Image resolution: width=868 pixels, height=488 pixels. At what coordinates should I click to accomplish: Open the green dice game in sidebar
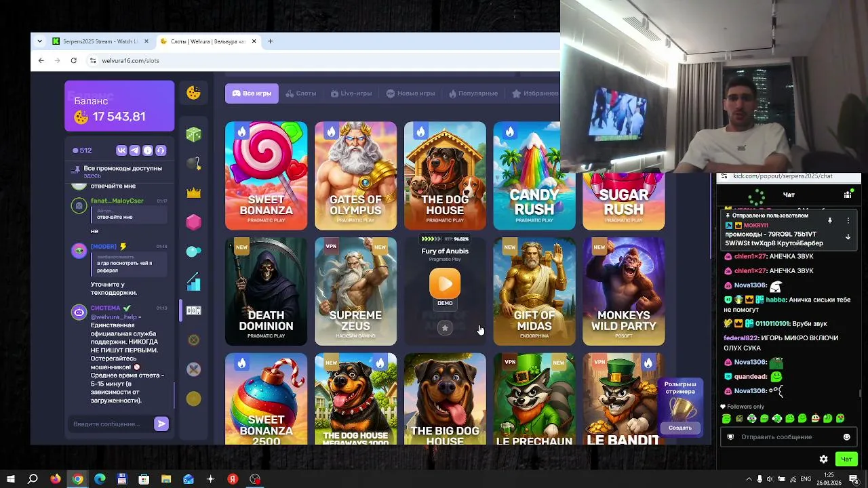pyautogui.click(x=194, y=134)
